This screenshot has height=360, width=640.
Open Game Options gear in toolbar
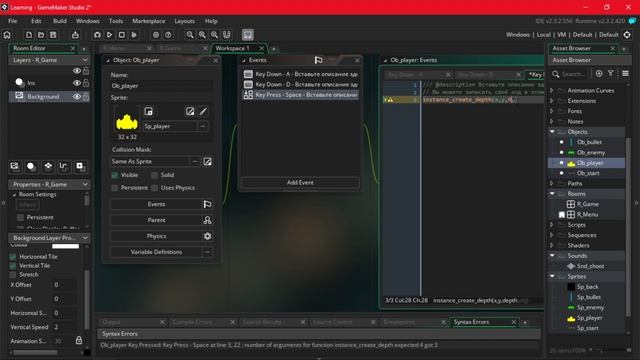coord(156,35)
